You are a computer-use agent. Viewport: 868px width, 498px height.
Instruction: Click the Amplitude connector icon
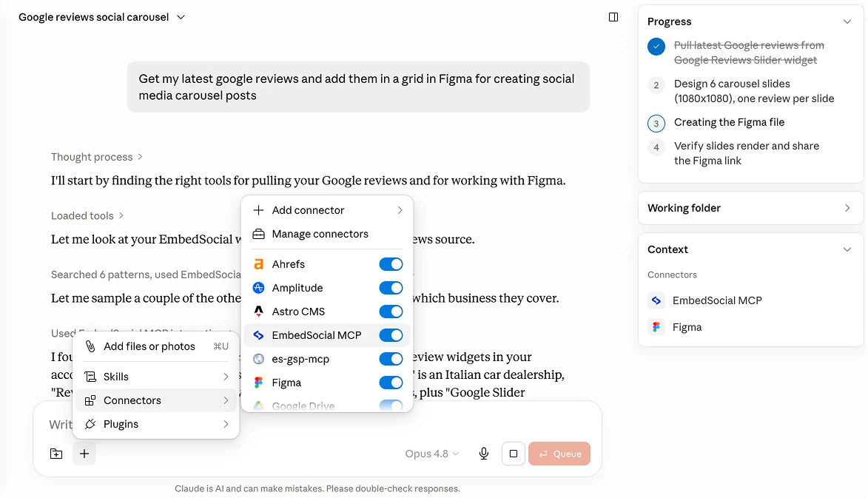point(258,288)
